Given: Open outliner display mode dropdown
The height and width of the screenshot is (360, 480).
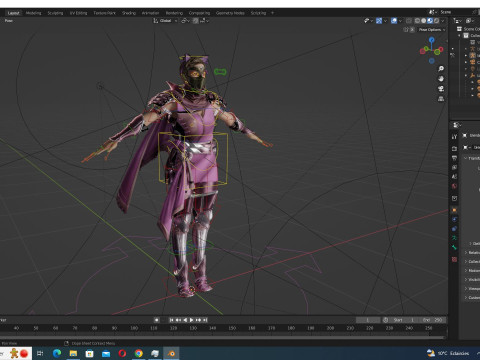Looking at the screenshot, I should pos(458,21).
